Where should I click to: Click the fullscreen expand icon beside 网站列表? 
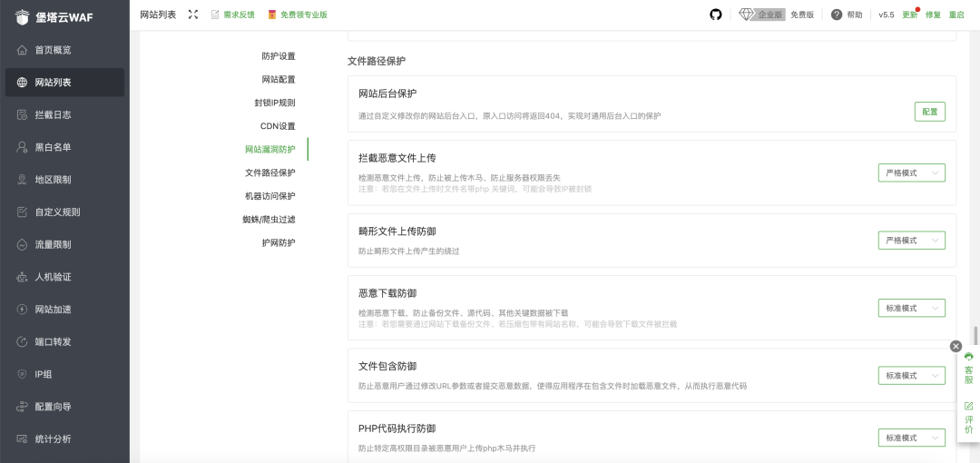point(193,15)
